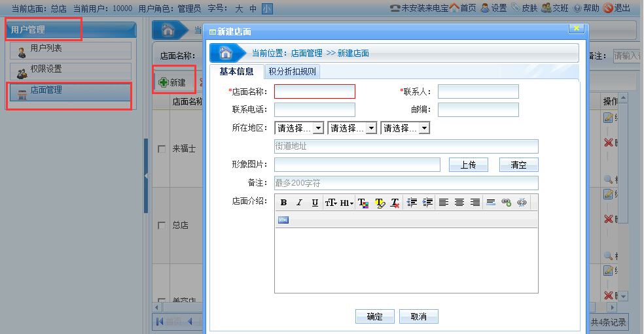Click the magnifier view icon for 总店 row
644x334 pixels.
[x=608, y=256]
